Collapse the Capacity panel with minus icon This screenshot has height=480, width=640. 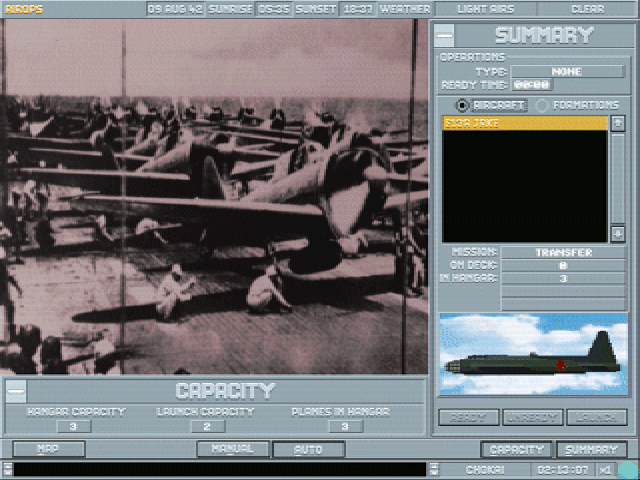click(16, 391)
